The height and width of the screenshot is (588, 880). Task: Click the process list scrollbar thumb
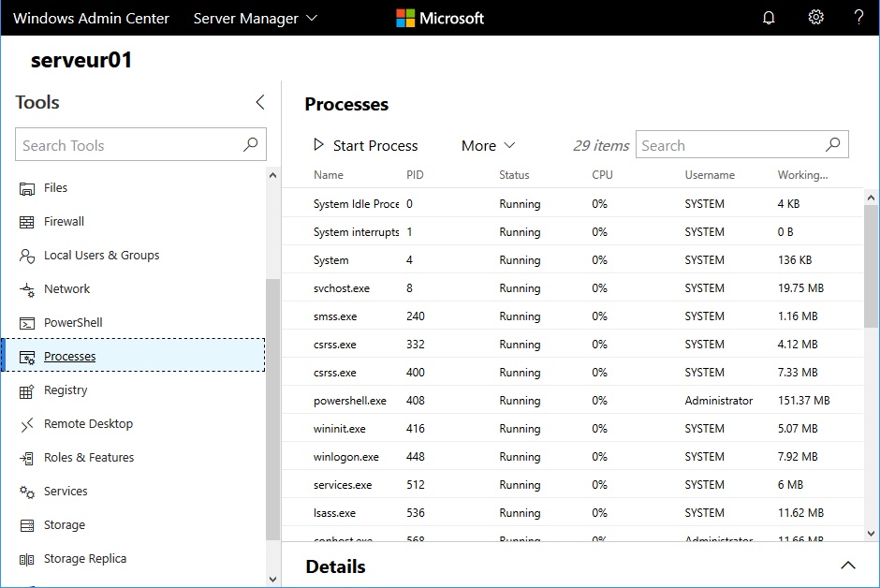[871, 267]
